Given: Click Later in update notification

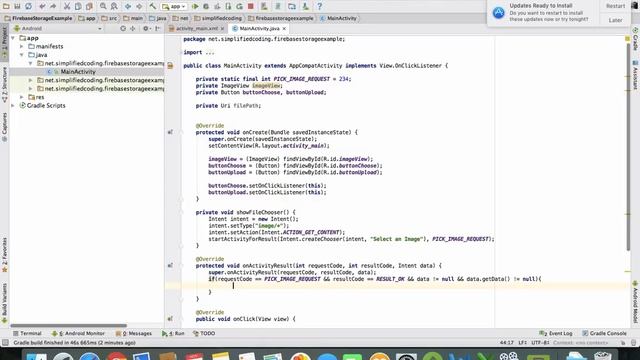Looking at the screenshot, I should (615, 20).
